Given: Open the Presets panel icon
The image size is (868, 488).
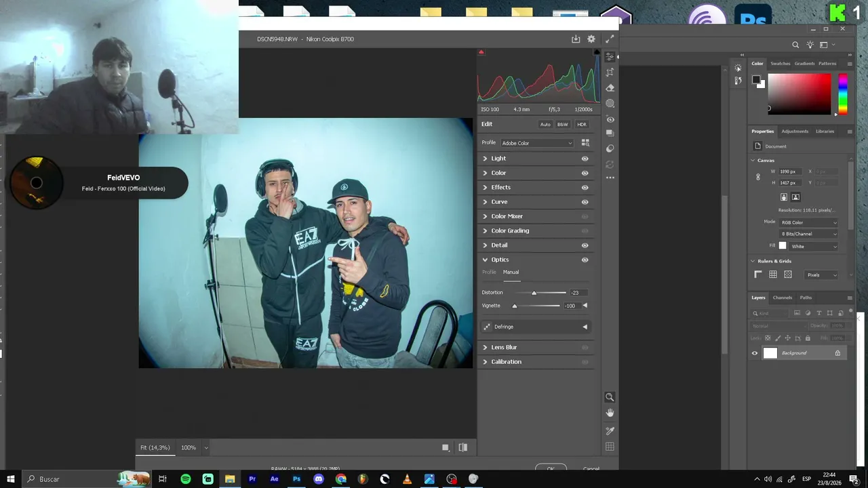Looking at the screenshot, I should pos(610,148).
